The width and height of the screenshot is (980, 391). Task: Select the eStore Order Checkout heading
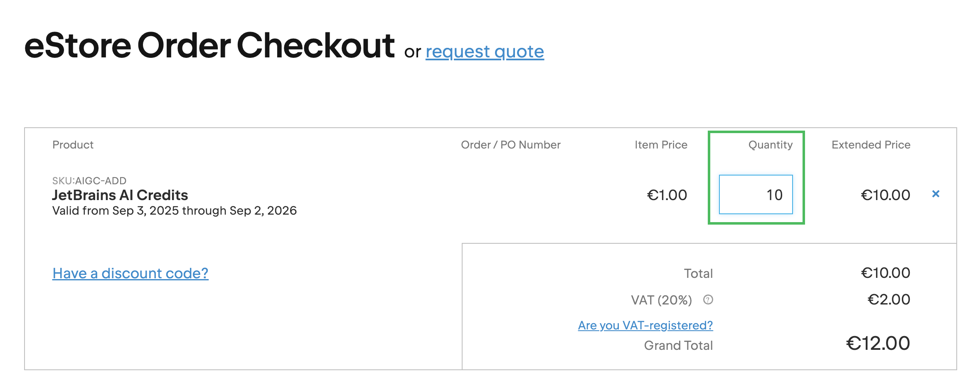click(209, 45)
